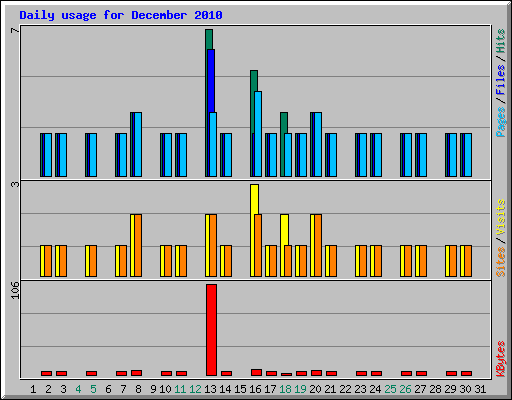
Task: Click green weekend day "4" on the x-axis
Action: pos(78,389)
